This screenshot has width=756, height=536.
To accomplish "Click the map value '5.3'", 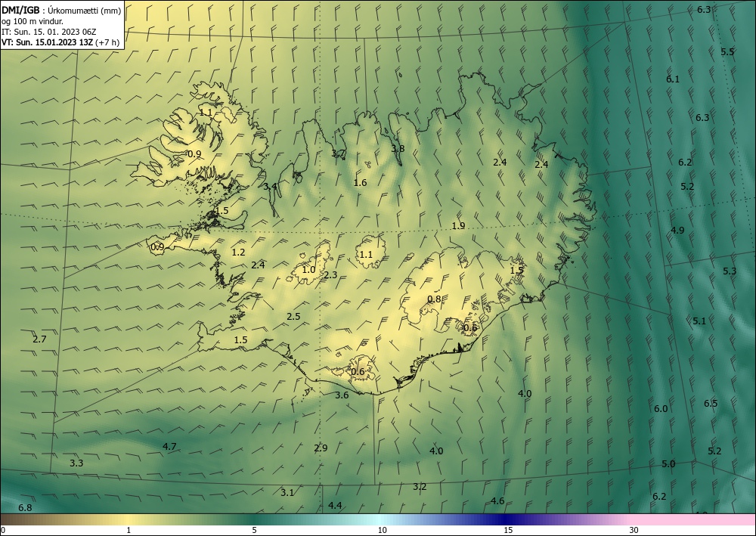I will 730,271.
